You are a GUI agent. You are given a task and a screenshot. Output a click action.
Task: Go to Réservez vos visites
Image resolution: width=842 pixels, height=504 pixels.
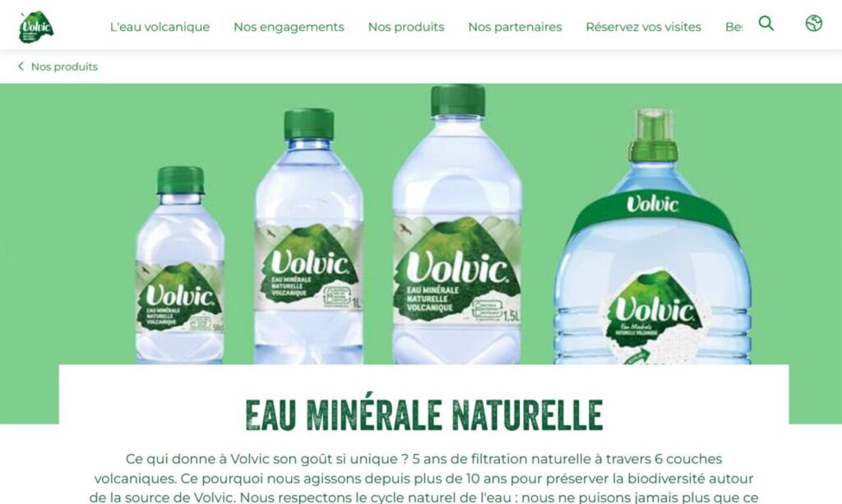643,27
